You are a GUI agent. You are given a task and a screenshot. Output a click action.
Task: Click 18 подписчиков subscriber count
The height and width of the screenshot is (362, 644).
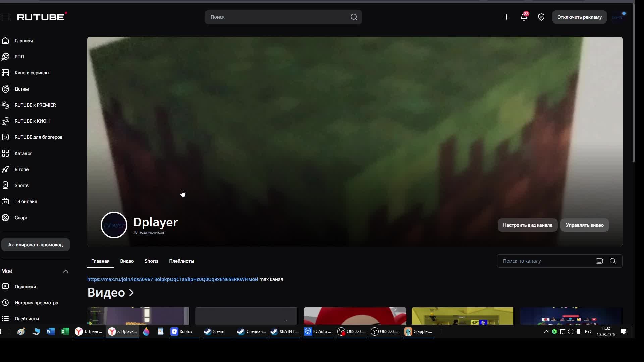[149, 232]
